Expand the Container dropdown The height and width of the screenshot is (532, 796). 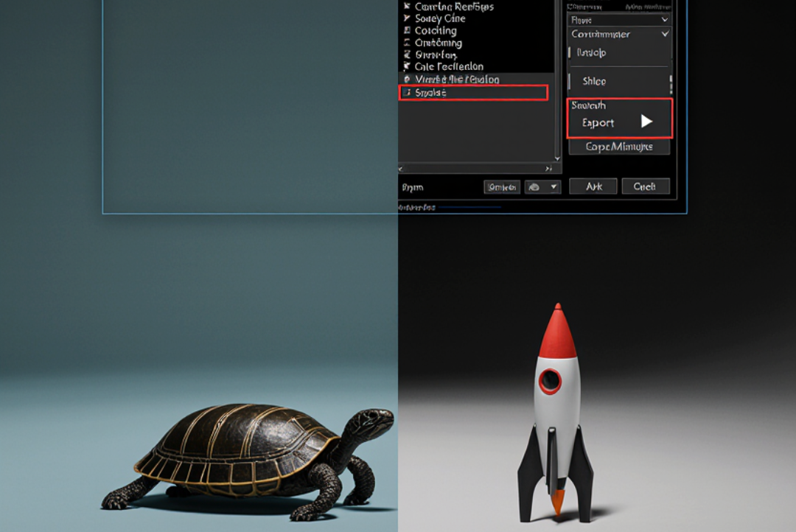pos(618,34)
